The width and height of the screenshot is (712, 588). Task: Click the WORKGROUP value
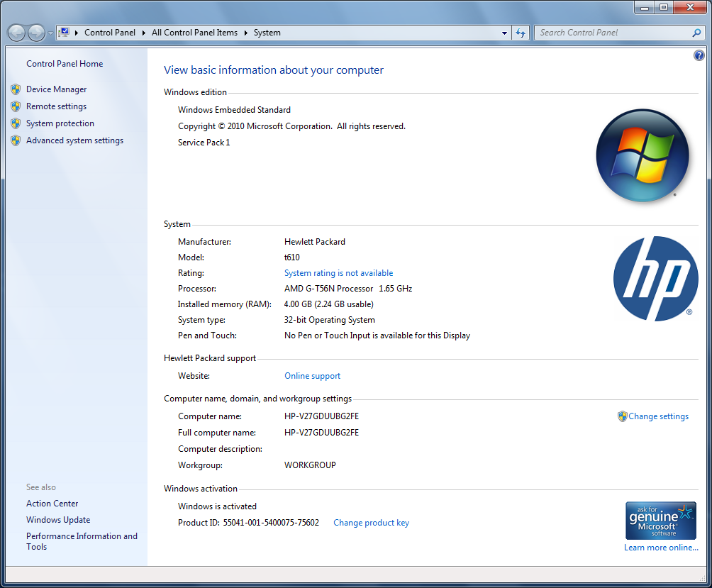tap(310, 465)
